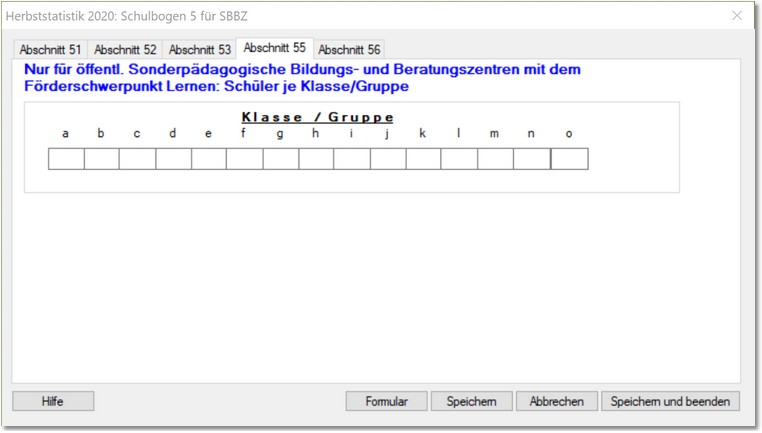This screenshot has width=762, height=433.
Task: Cancel with the Abbrechen button
Action: (557, 401)
